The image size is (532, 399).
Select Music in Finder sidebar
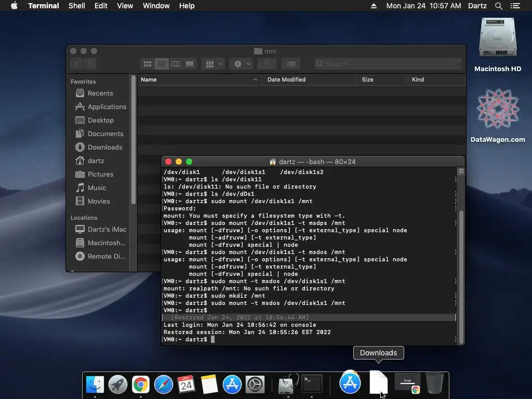click(x=100, y=188)
